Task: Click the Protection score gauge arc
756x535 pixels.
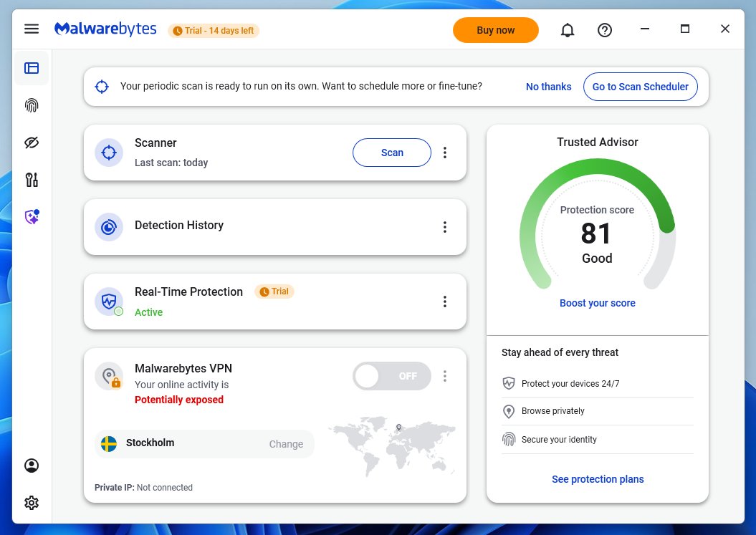Action: coord(598,165)
